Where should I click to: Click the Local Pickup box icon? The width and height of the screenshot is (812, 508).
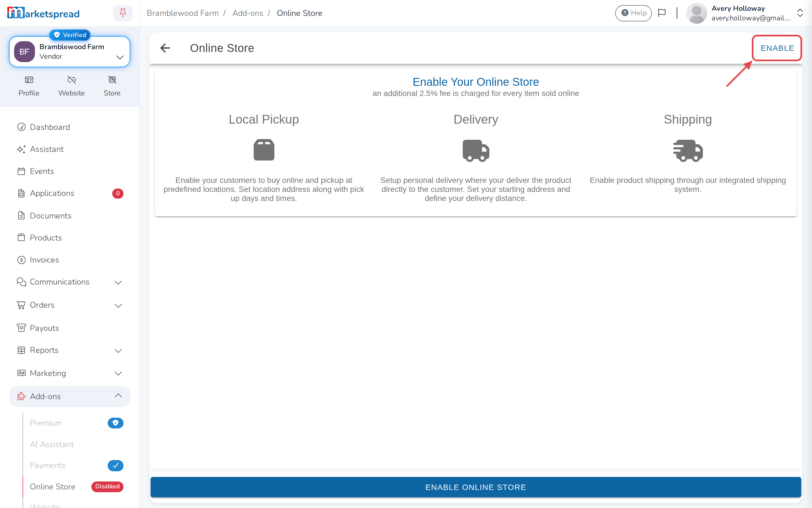click(x=264, y=150)
